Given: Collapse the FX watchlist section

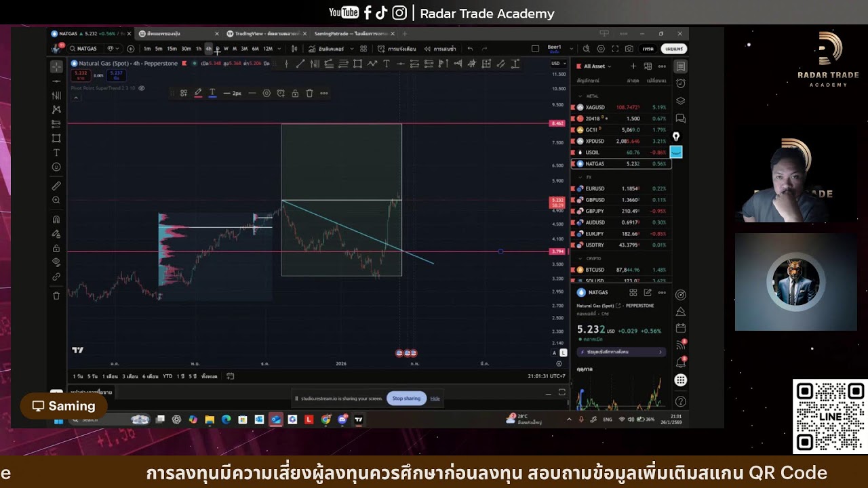Looking at the screenshot, I should coord(580,178).
